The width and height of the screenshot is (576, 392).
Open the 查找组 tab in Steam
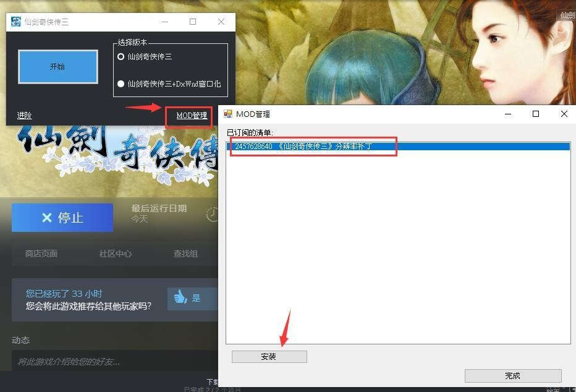point(185,254)
